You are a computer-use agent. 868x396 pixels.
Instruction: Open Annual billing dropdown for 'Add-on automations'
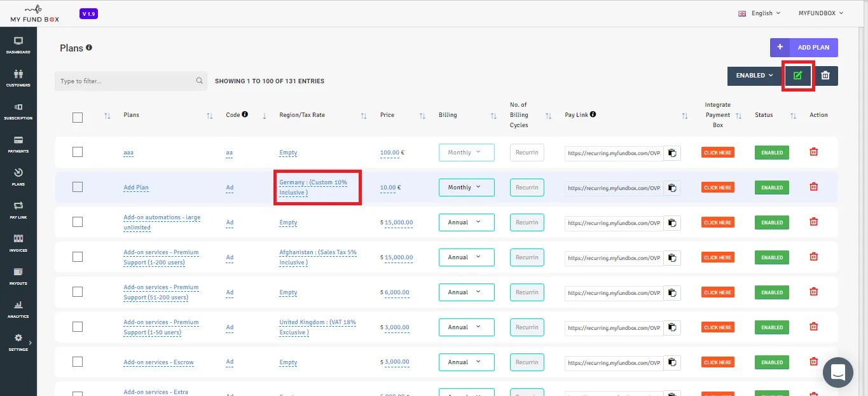tap(467, 222)
